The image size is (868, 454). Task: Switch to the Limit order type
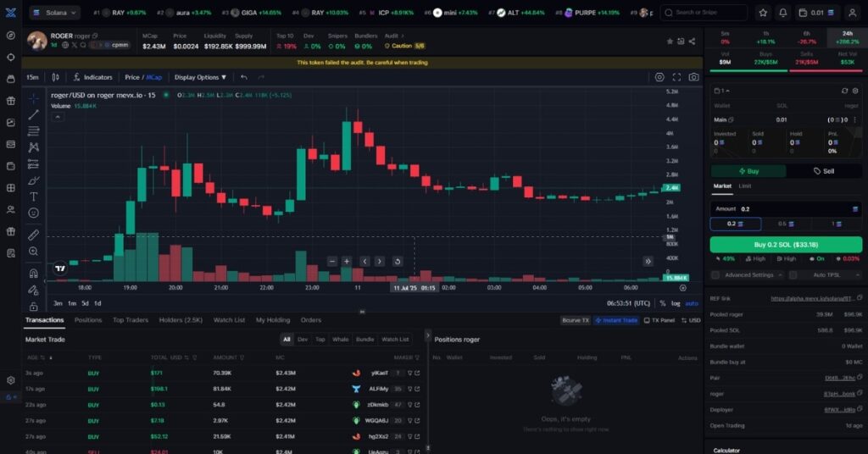click(x=745, y=186)
